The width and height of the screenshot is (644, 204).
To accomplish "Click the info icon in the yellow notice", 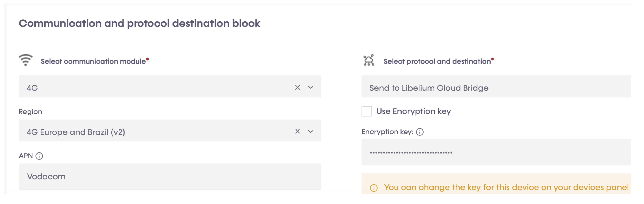I will (374, 188).
